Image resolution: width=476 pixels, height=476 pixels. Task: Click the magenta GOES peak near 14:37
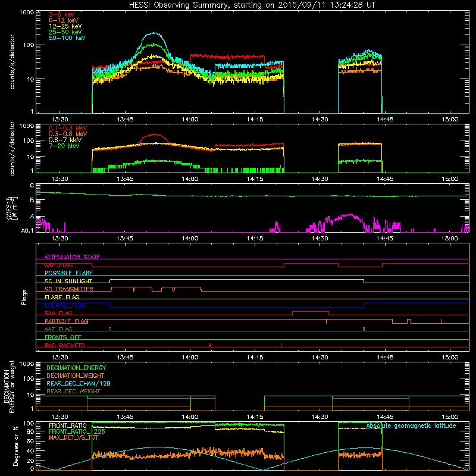(x=350, y=215)
